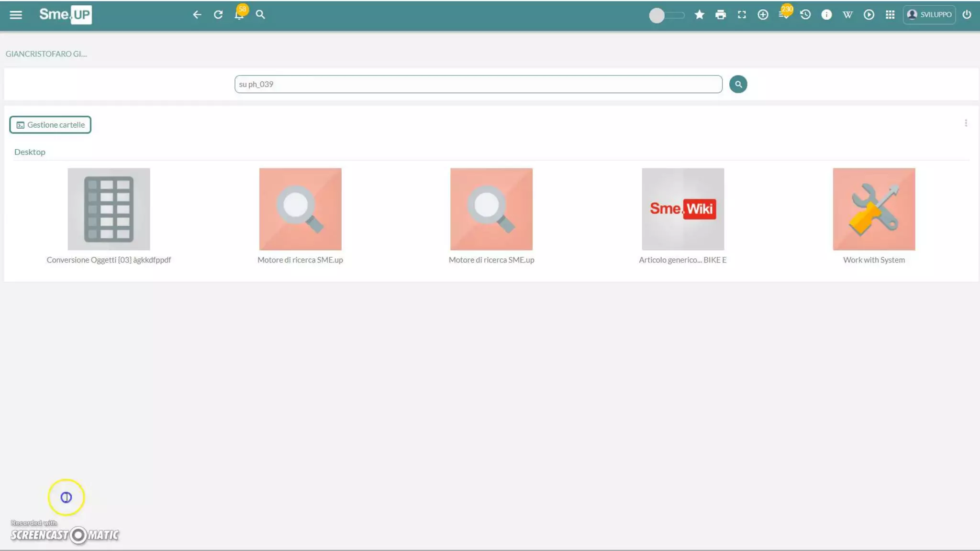
Task: Click the round search submit button
Action: (x=738, y=84)
